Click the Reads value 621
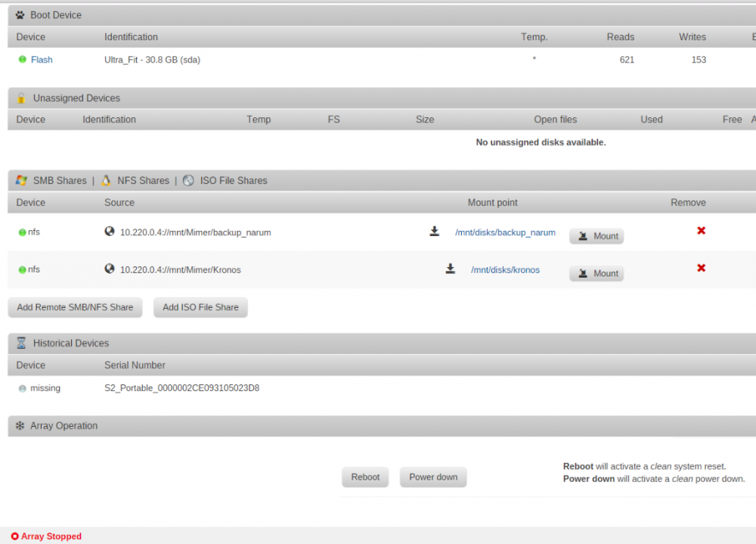Image resolution: width=756 pixels, height=544 pixels. (627, 60)
